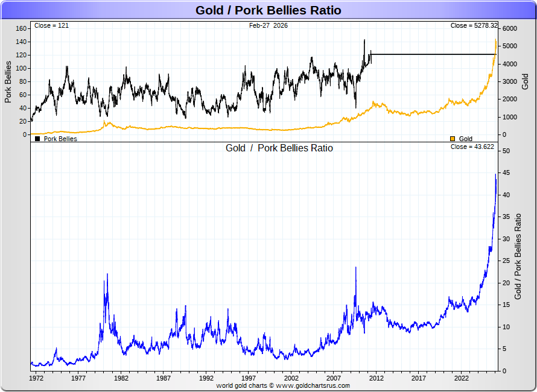Click the black Pork Bellies legend swatch
The image size is (537, 392).
pyautogui.click(x=37, y=139)
